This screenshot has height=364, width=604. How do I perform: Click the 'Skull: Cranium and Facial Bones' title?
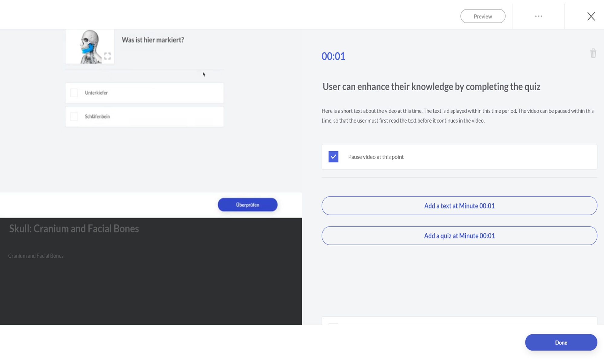pyautogui.click(x=74, y=229)
